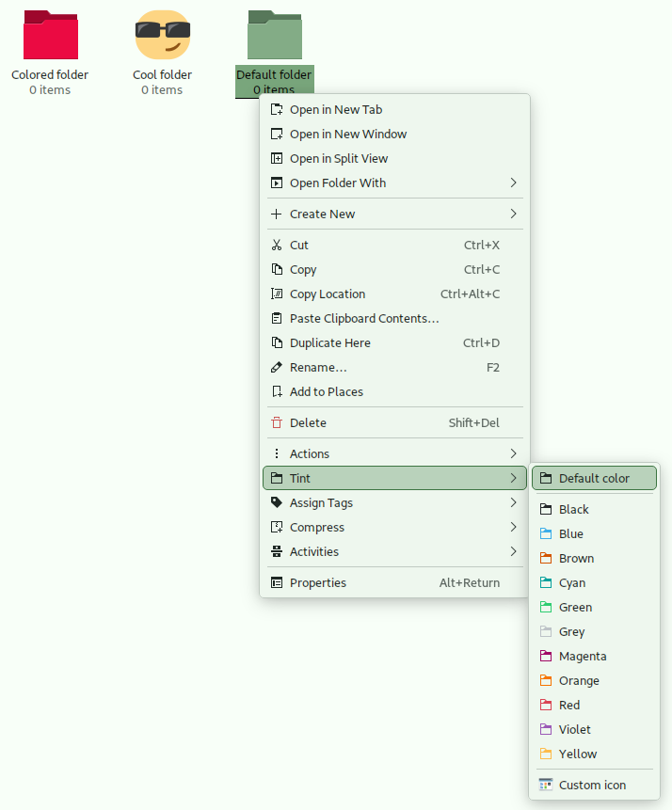Click the 'Colored folder' name label
Viewport: 672px width, 810px height.
[50, 74]
